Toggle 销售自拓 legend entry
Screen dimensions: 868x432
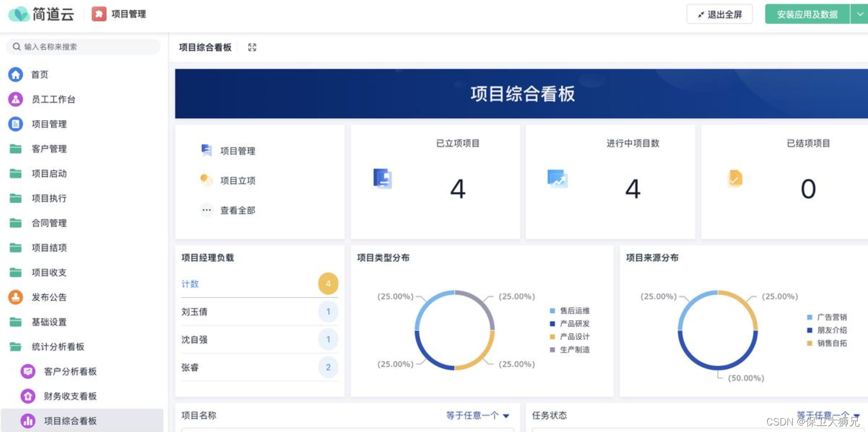click(827, 343)
